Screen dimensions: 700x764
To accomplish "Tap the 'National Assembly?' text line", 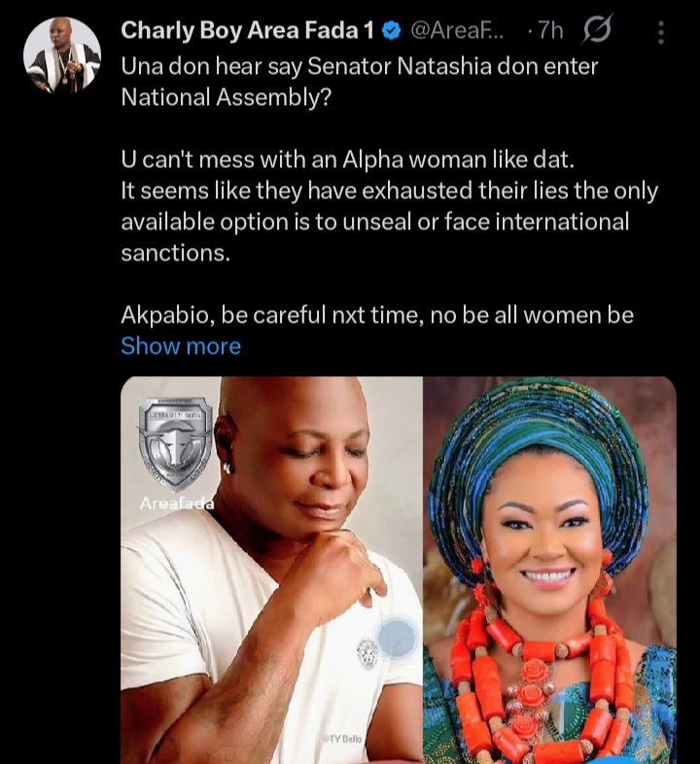I will click(226, 97).
